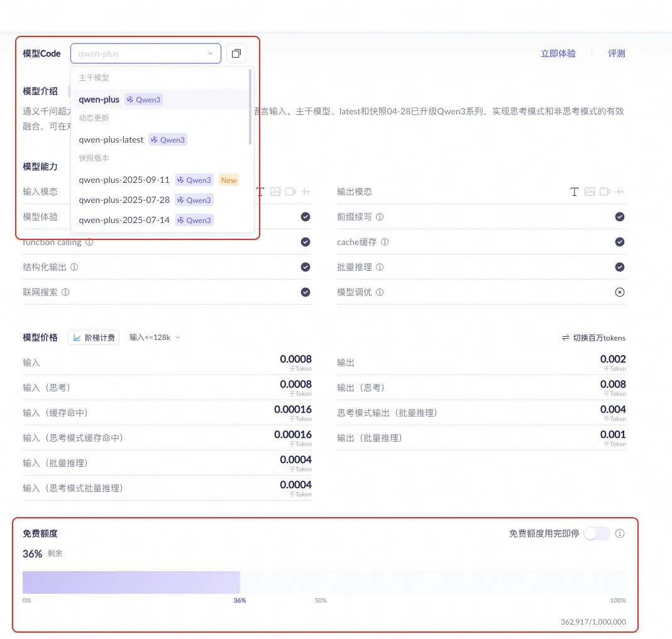Show info for function calling
672x639 pixels.
coord(89,242)
